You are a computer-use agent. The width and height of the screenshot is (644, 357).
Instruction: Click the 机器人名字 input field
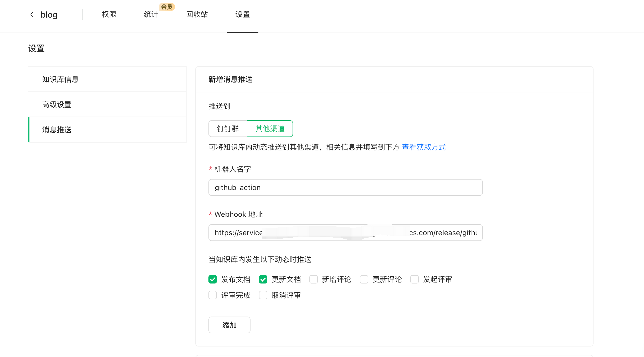tap(345, 187)
